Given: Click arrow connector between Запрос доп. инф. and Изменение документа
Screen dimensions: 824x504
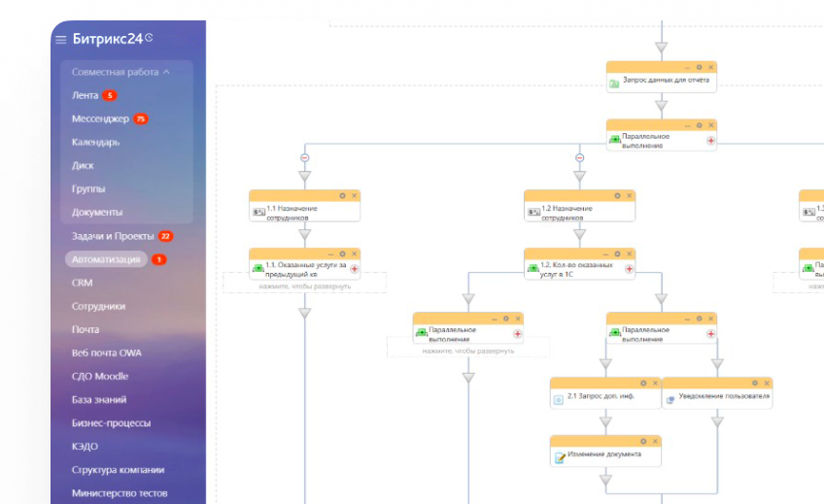Looking at the screenshot, I should 605,422.
